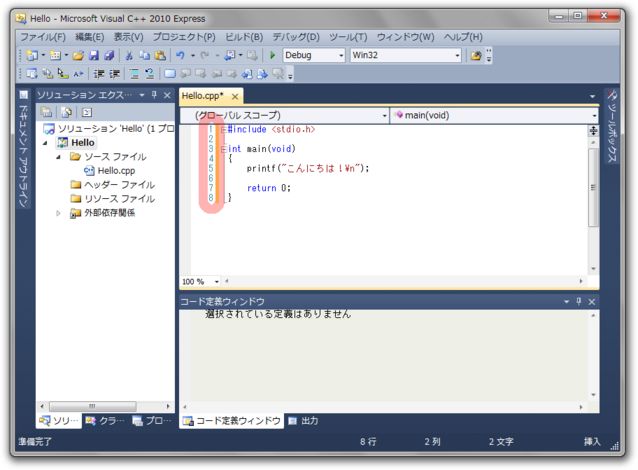Click the Open File folder icon
This screenshot has width=638, height=470.
[78, 55]
